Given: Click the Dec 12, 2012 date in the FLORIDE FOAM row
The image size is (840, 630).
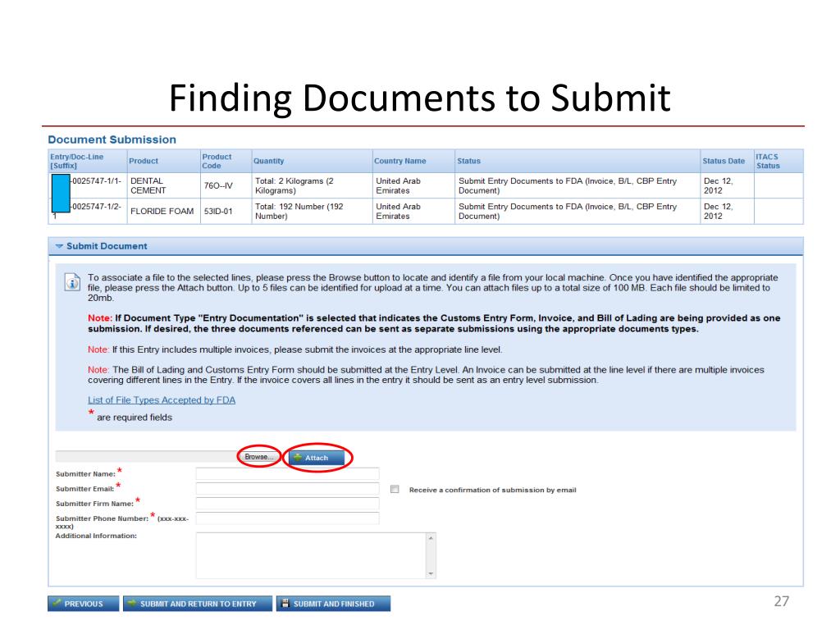Looking at the screenshot, I should click(x=718, y=212).
